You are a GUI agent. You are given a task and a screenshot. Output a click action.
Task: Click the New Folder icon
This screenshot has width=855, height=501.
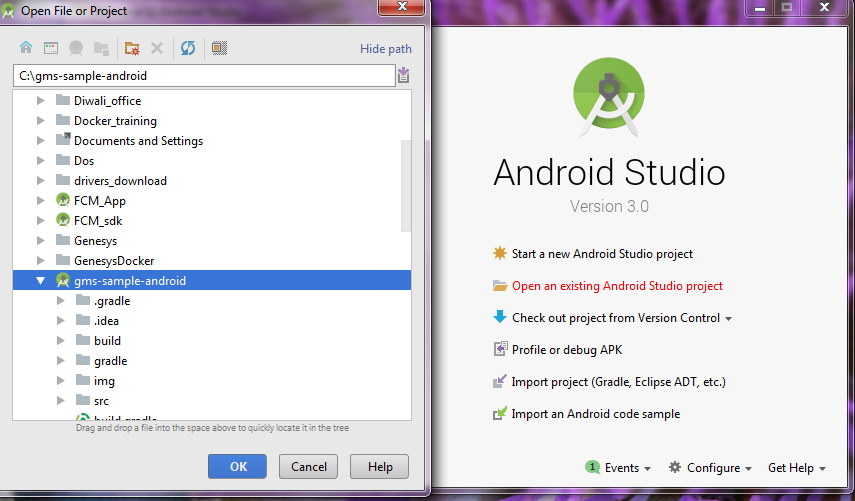pos(131,48)
